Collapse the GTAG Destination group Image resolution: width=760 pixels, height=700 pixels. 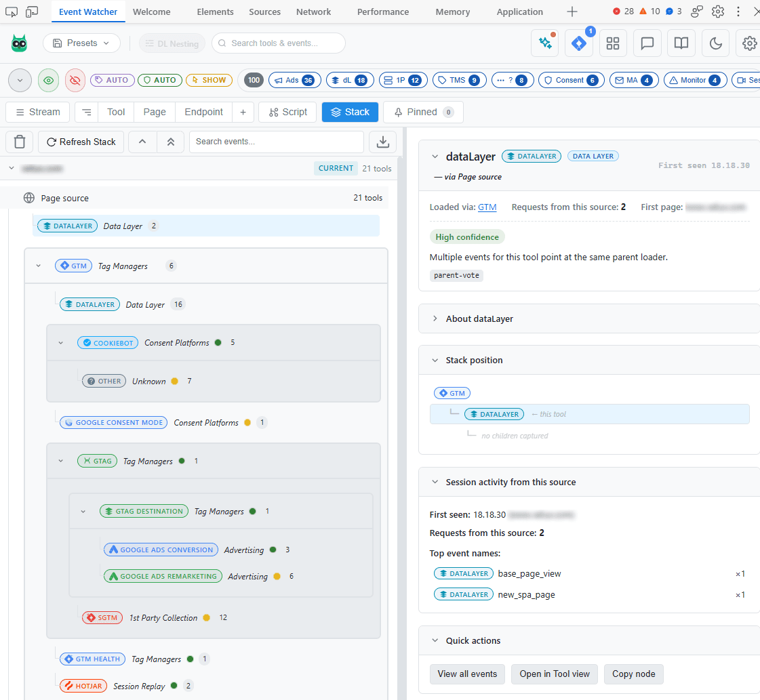(83, 511)
